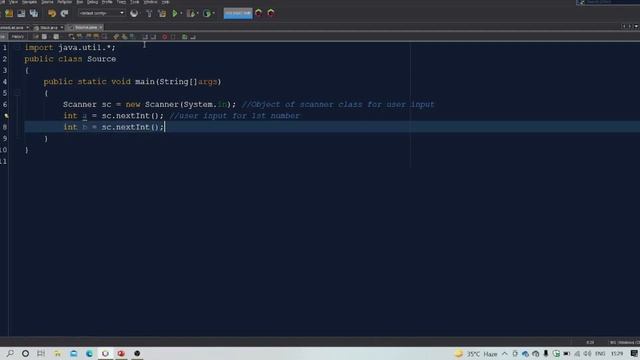Click the Cortana circle taskbar icon
This screenshot has width=640, height=360.
pyautogui.click(x=25, y=353)
